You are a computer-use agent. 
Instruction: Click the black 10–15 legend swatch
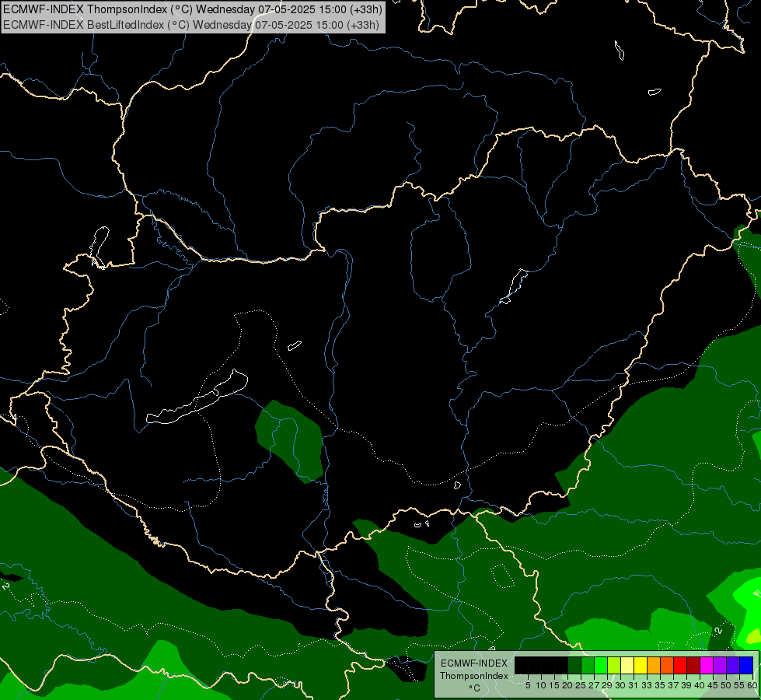point(548,665)
